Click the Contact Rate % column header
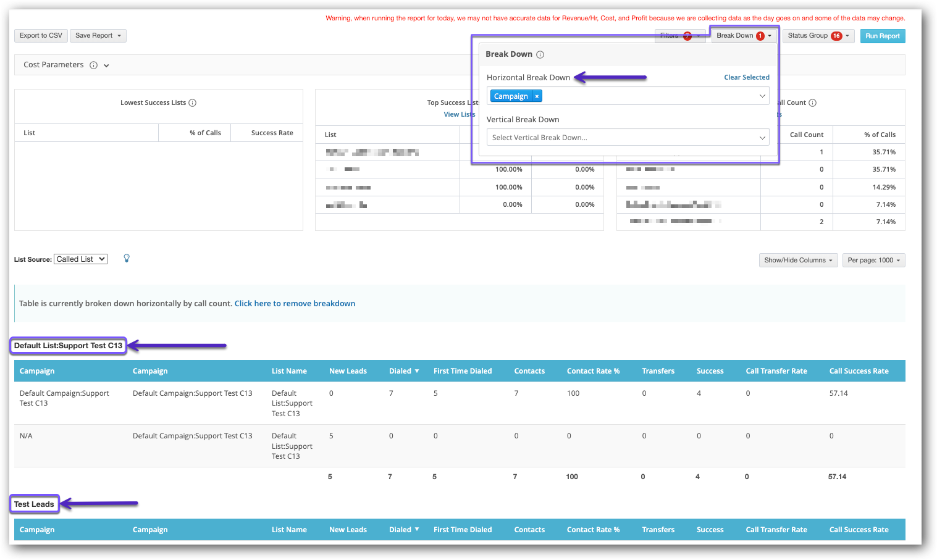Viewport: 937px width, 560px height. (593, 371)
